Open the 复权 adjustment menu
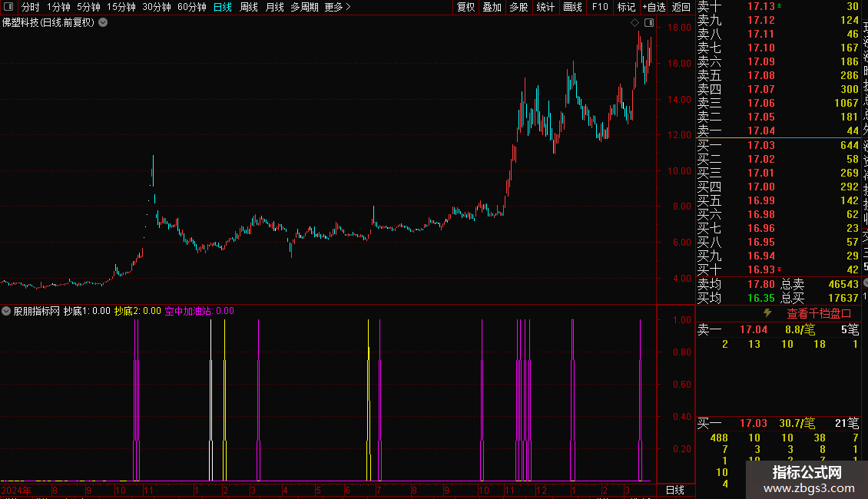The width and height of the screenshot is (868, 499). 465,7
